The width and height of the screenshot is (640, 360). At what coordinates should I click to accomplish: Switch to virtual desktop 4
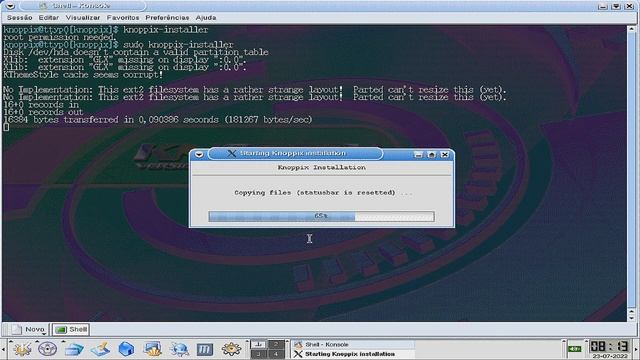(275, 354)
